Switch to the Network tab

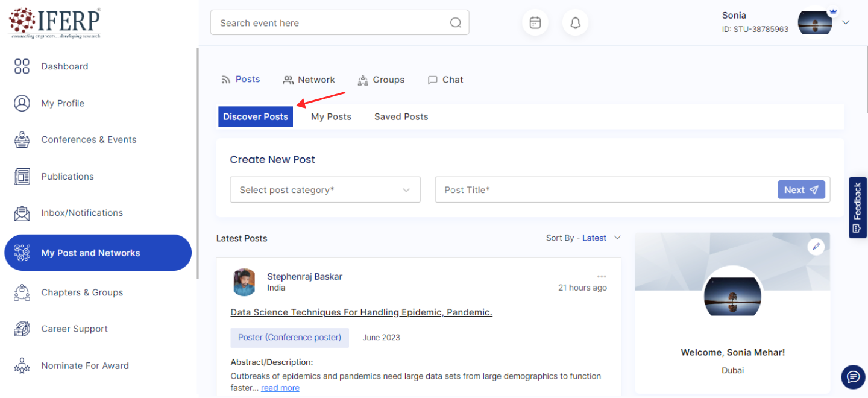[309, 80]
